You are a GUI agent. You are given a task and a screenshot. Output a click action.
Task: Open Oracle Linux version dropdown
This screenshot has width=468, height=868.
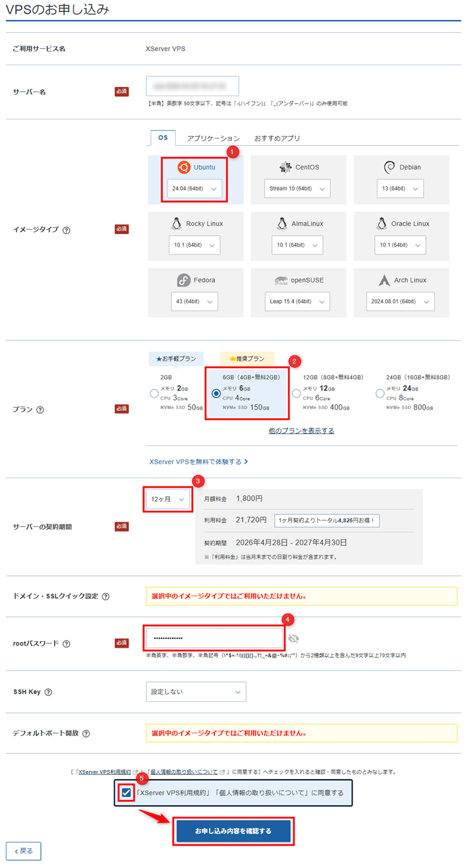tap(400, 245)
